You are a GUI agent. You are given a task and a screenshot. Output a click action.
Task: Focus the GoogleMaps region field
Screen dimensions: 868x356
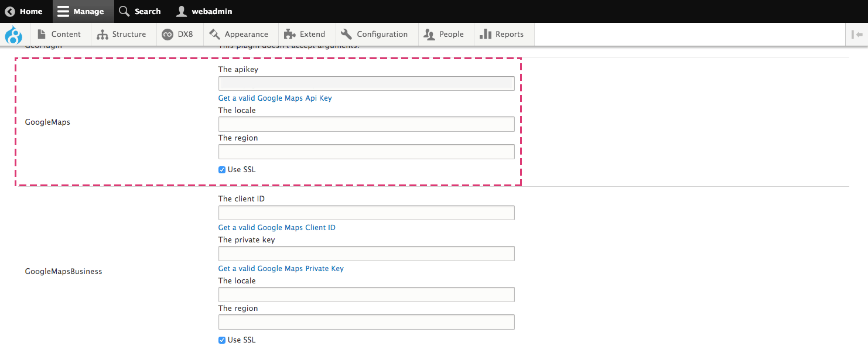367,152
